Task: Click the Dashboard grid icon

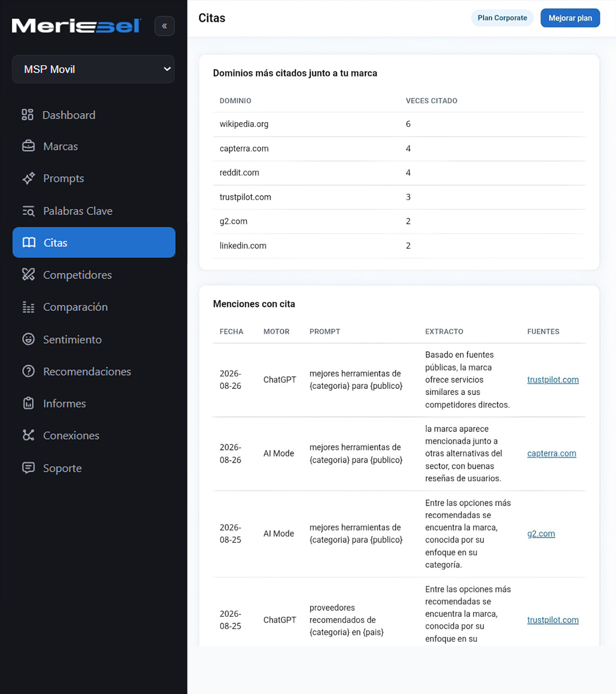Action: (28, 115)
